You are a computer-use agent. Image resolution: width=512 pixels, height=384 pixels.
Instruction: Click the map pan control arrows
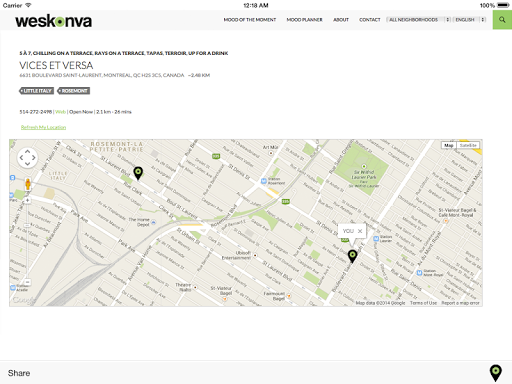pos(27,158)
